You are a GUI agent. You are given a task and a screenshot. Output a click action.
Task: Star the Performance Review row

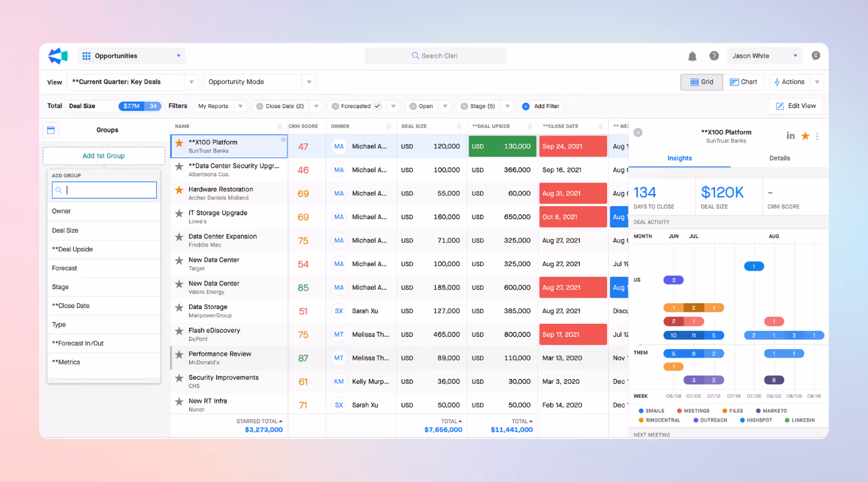[x=179, y=355]
